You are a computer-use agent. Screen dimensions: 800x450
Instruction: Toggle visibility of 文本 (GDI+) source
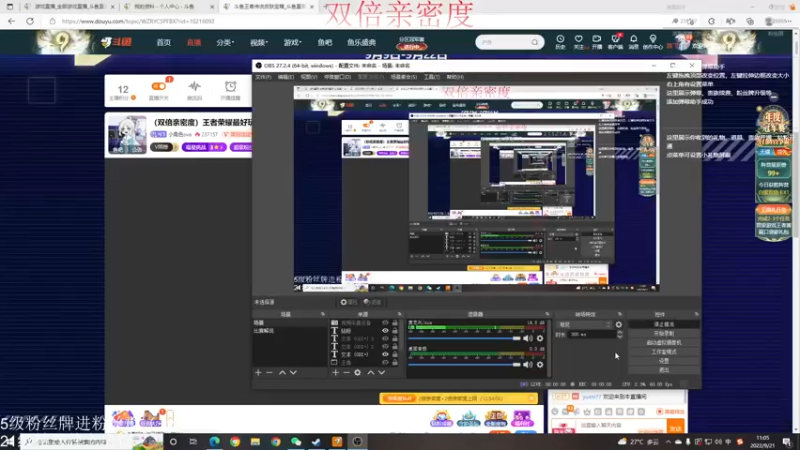click(385, 354)
